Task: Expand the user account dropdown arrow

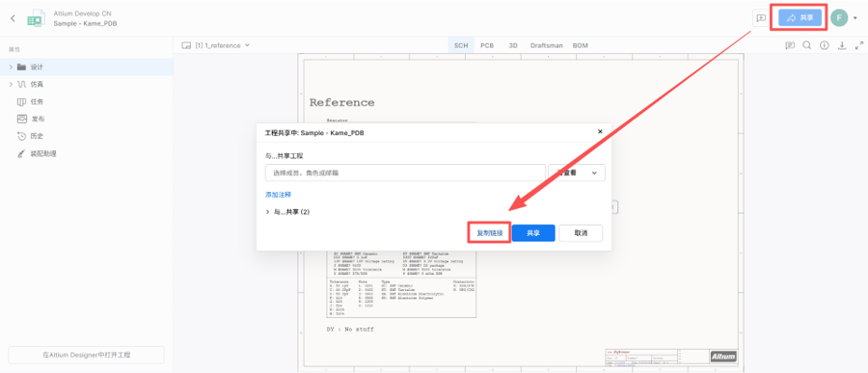Action: point(855,18)
